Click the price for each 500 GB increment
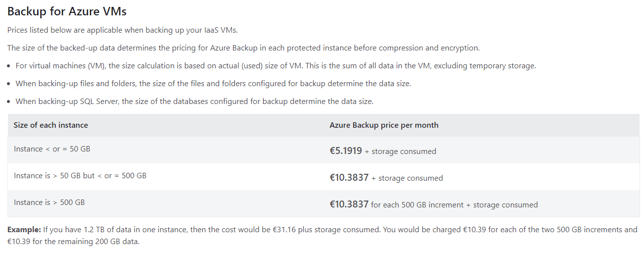This screenshot has height=253, width=644. pos(349,204)
